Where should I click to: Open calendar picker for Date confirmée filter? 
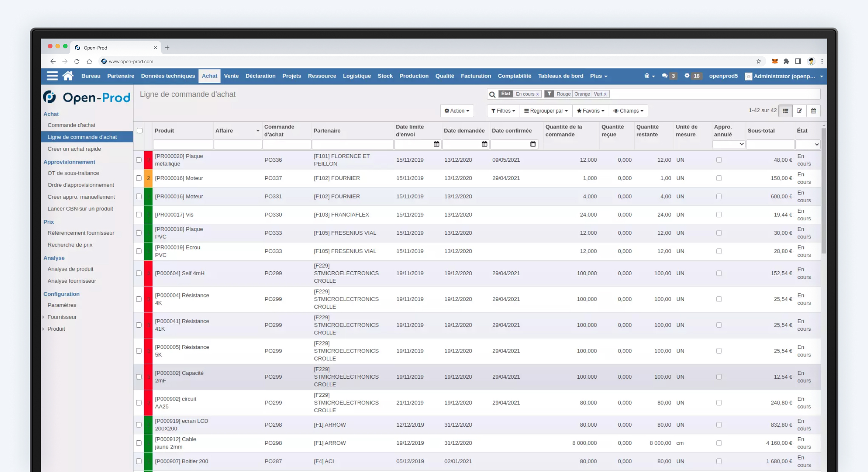point(533,144)
